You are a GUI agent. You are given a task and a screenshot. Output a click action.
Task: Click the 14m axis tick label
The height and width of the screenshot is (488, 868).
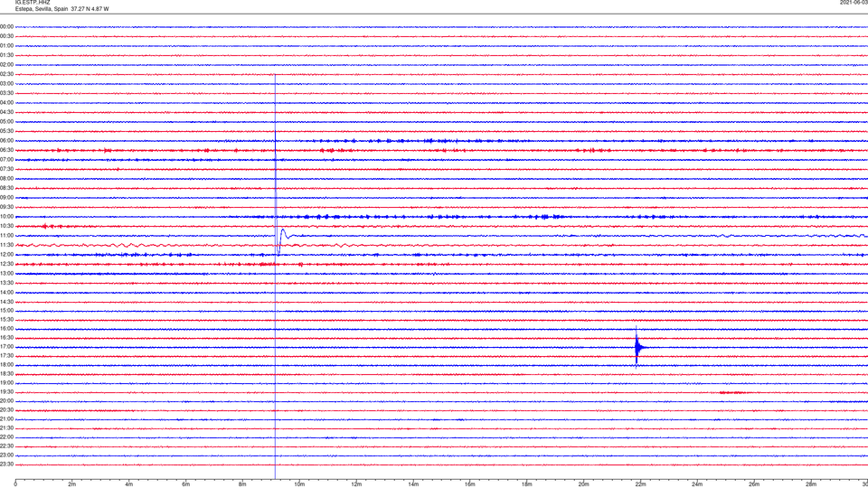point(413,484)
